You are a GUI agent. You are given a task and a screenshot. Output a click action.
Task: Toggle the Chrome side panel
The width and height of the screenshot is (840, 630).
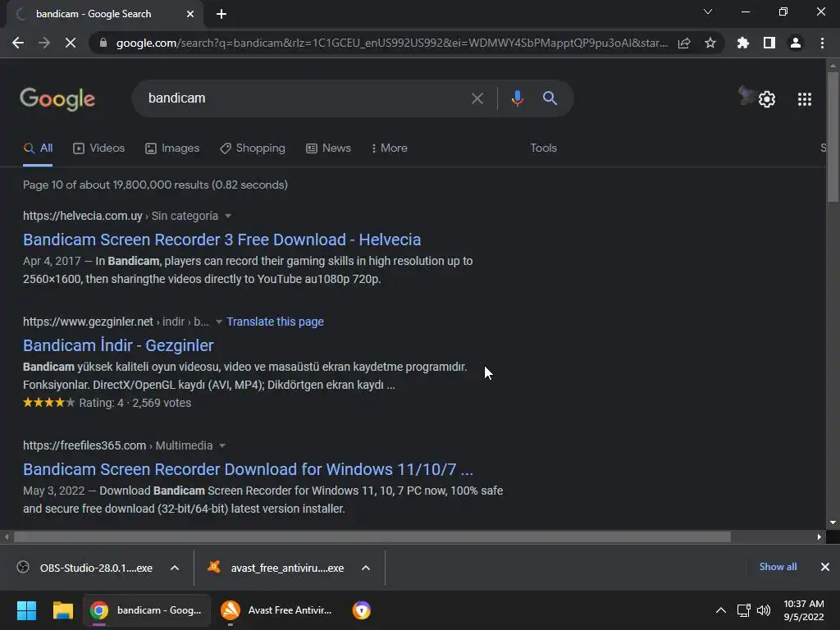point(769,43)
